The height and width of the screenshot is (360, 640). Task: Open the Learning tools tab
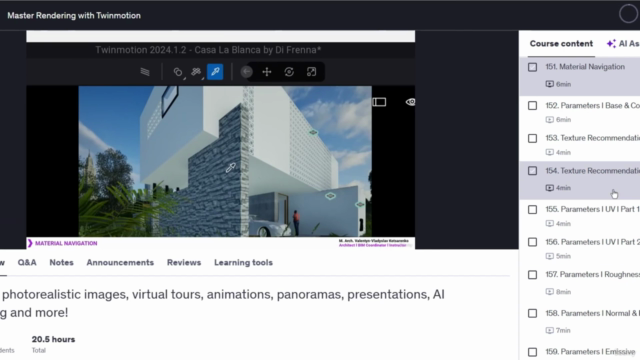click(243, 262)
